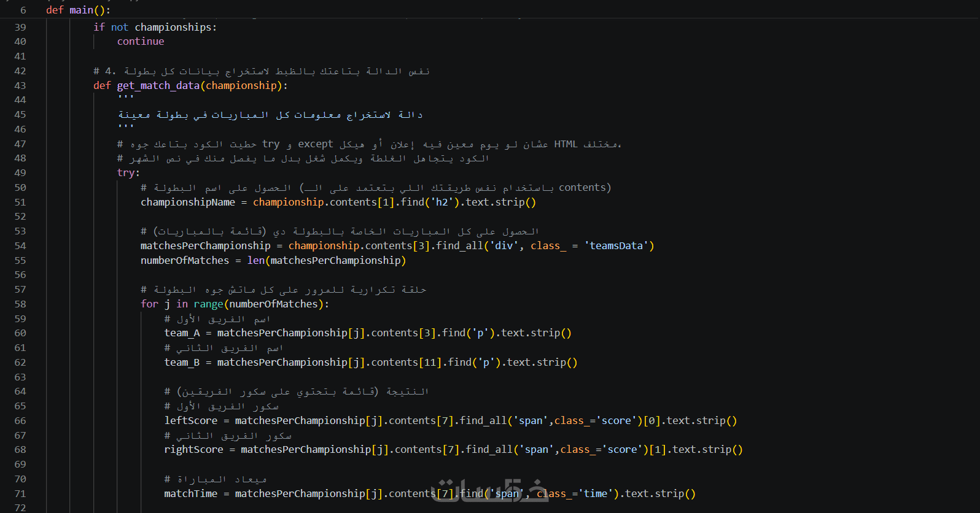The width and height of the screenshot is (980, 513).
Task: Click 'matchesPerChampionship' variable at start of line 54
Action: pos(206,245)
